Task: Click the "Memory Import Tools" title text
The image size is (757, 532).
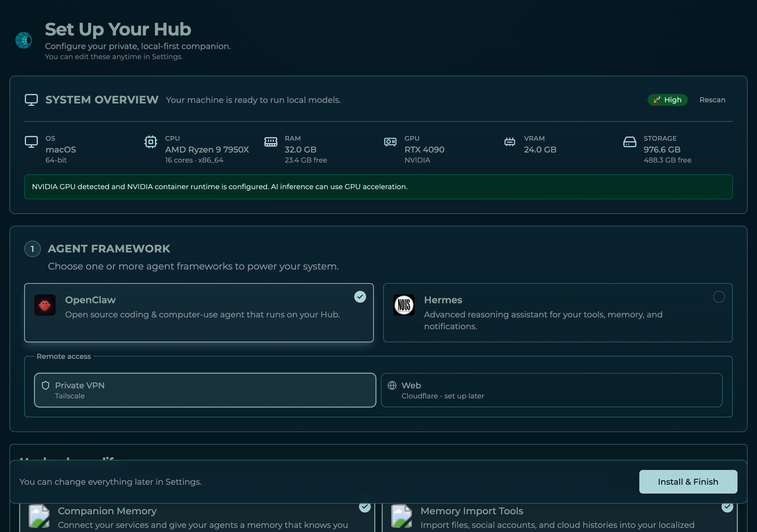Action: [x=471, y=511]
